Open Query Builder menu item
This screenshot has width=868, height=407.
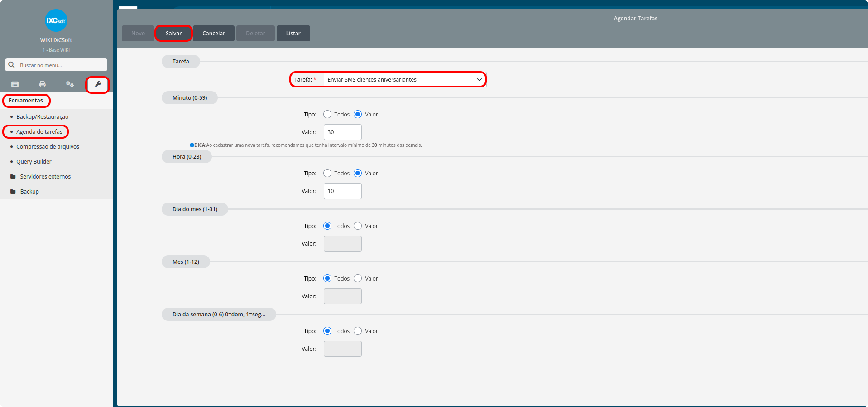[x=34, y=161]
